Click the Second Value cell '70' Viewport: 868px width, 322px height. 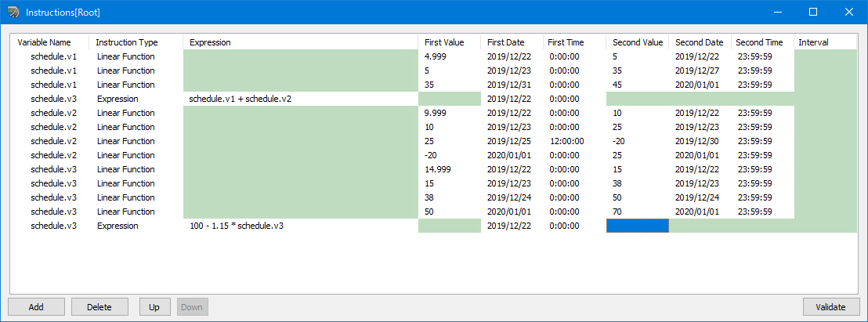pyautogui.click(x=637, y=212)
